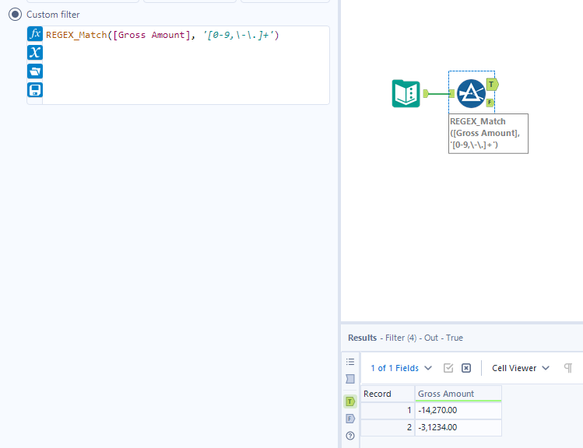Open the Cell Viewer dropdown

(x=520, y=368)
